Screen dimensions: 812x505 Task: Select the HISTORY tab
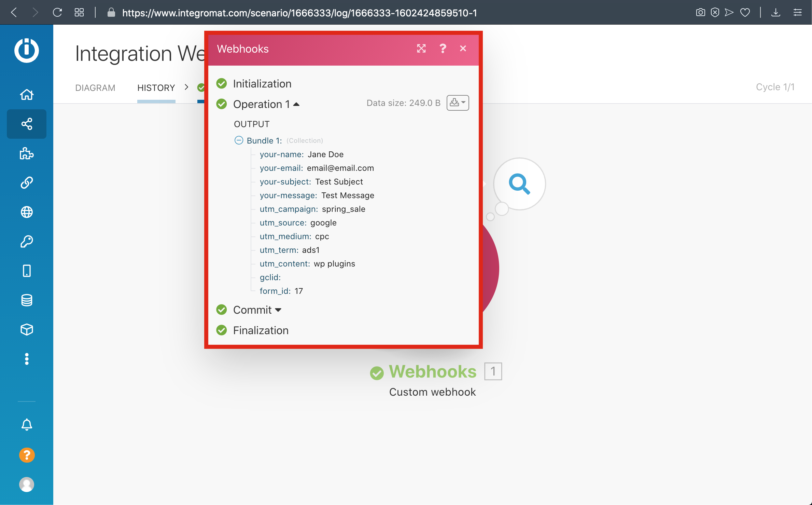[156, 88]
